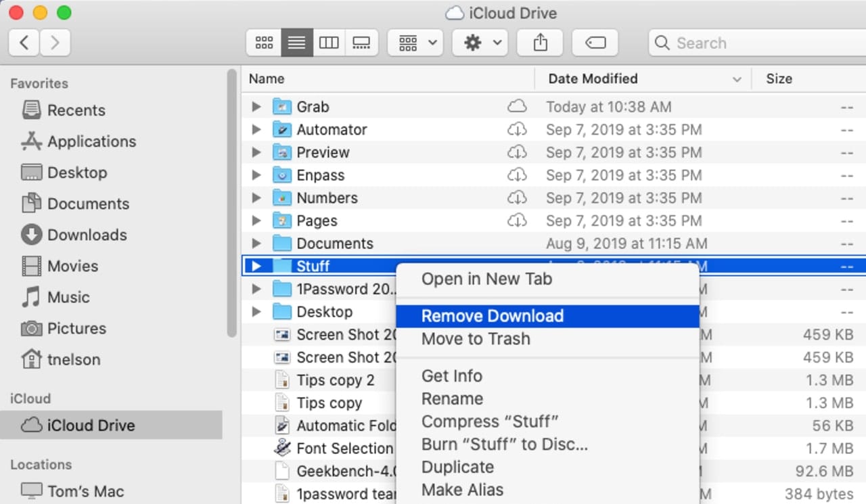Sort by the Date Modified column header

[593, 79]
